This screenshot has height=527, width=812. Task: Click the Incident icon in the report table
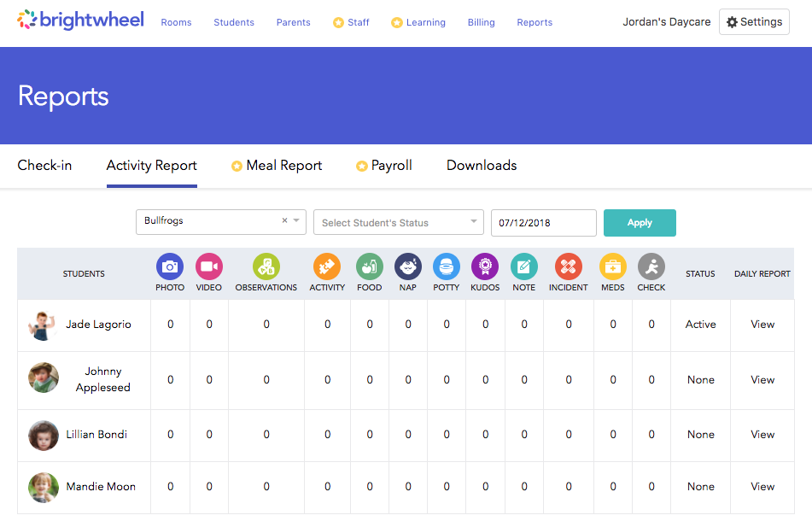pos(567,266)
